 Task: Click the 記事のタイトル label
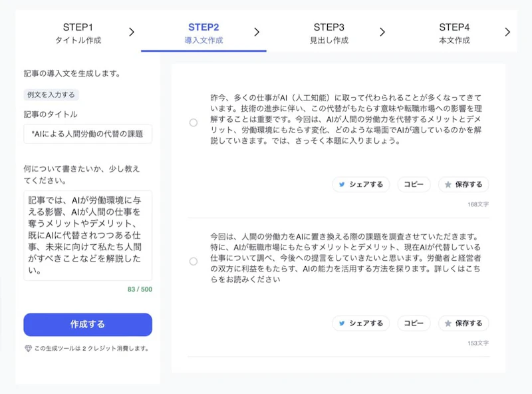(51, 114)
